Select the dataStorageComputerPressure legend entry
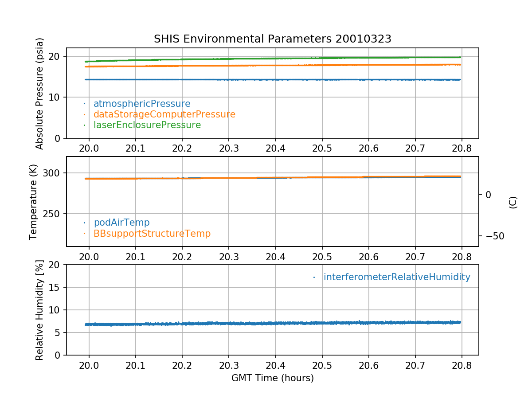 pos(164,114)
